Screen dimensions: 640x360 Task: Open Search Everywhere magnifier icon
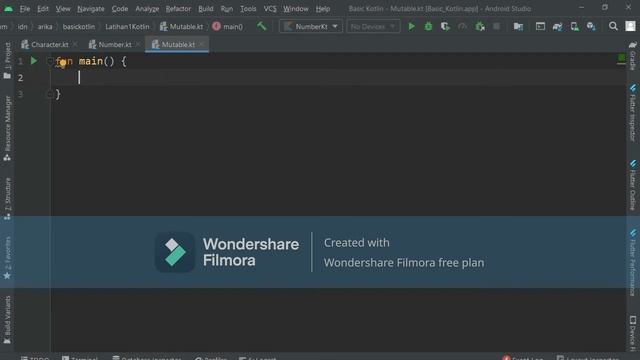tap(613, 27)
